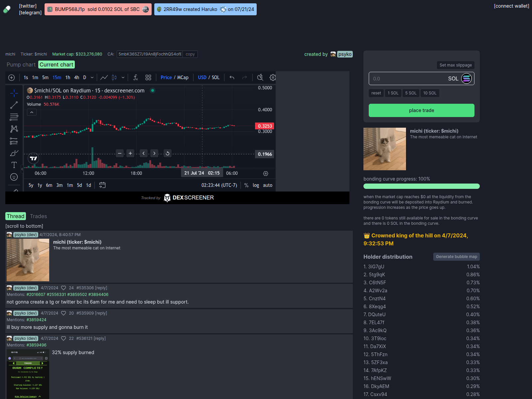The width and height of the screenshot is (532, 399).
Task: Click the bonding curve progress bar
Action: coord(421,186)
